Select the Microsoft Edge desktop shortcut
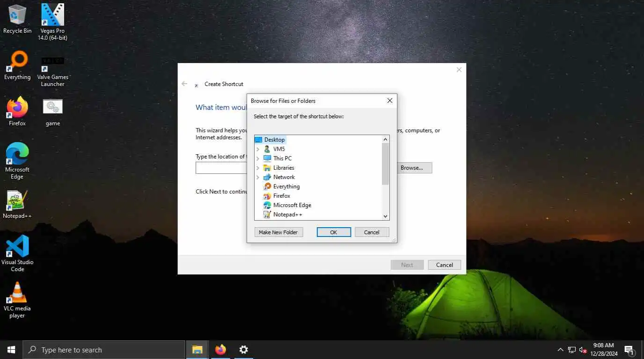Viewport: 644px width, 359px height. point(17,161)
